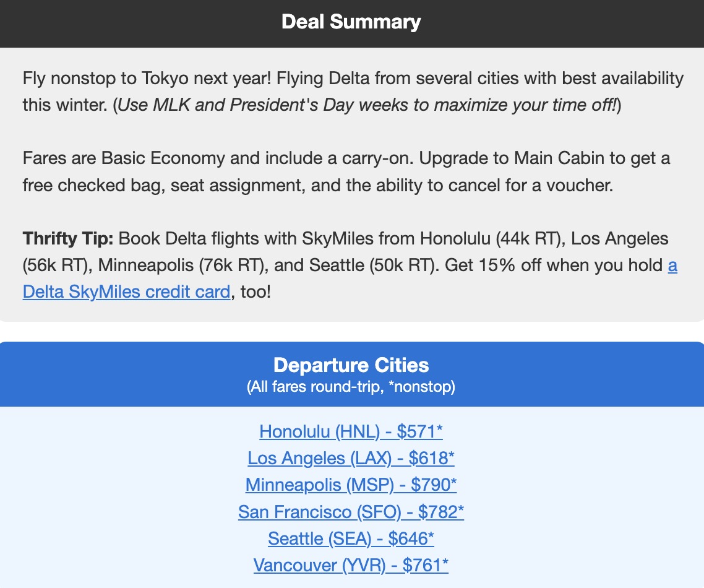The width and height of the screenshot is (704, 588).
Task: Open the Delta SkyMiles credit card link
Action: (x=126, y=291)
